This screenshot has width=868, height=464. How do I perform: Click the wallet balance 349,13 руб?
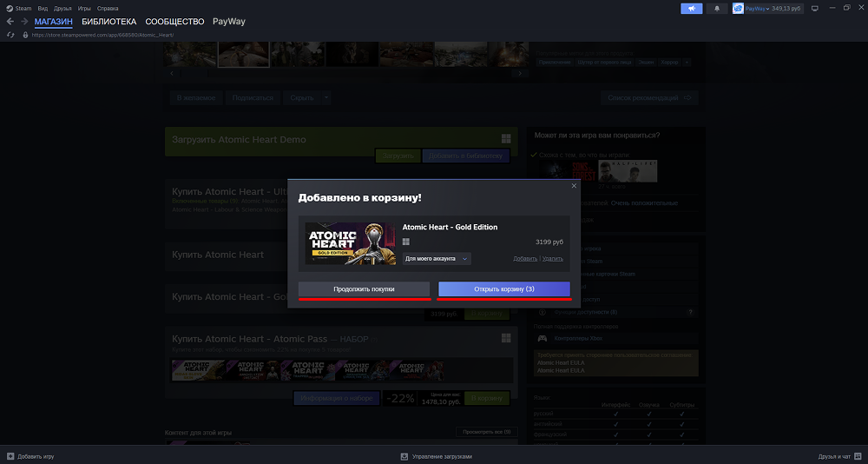tap(786, 9)
